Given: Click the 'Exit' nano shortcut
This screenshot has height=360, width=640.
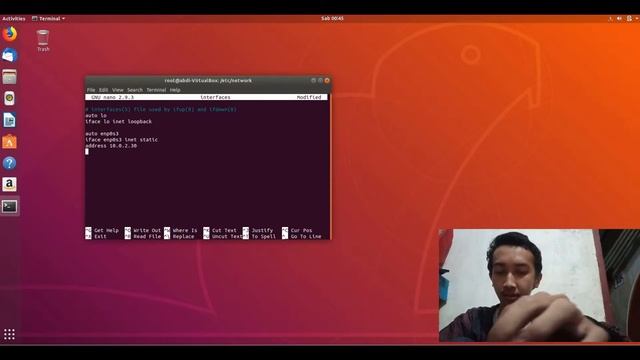Looking at the screenshot, I should [x=96, y=237].
